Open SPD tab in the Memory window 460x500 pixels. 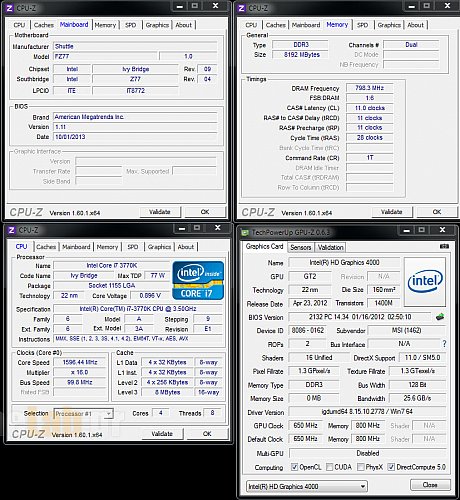click(x=362, y=25)
